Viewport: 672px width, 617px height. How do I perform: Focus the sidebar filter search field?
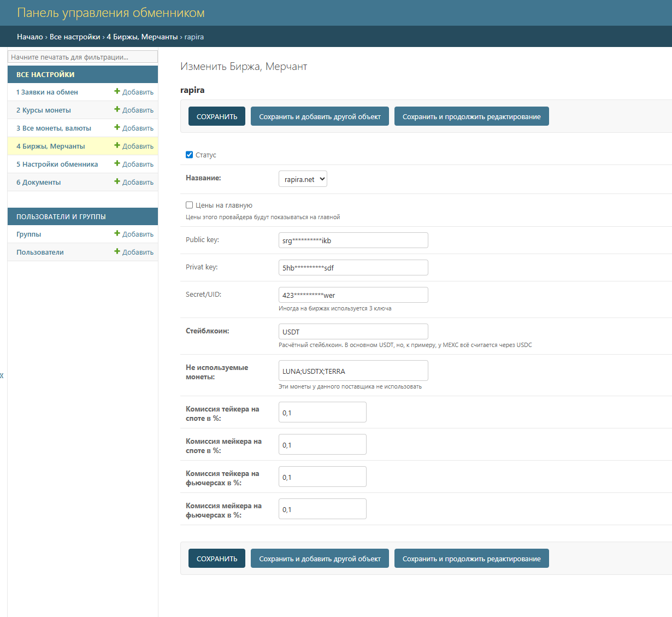click(82, 57)
